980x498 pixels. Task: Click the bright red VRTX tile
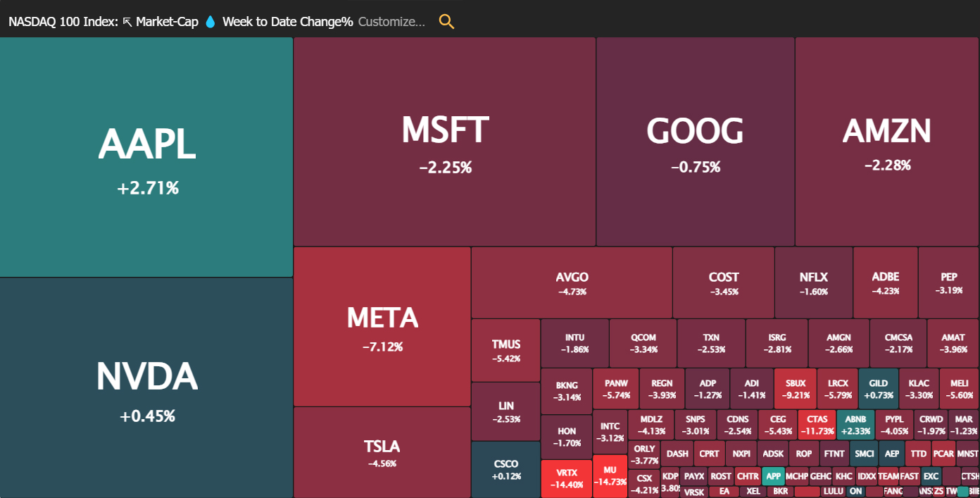tap(566, 478)
